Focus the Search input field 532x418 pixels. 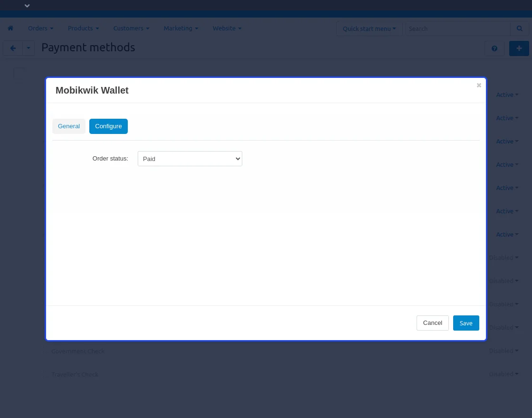coord(458,29)
